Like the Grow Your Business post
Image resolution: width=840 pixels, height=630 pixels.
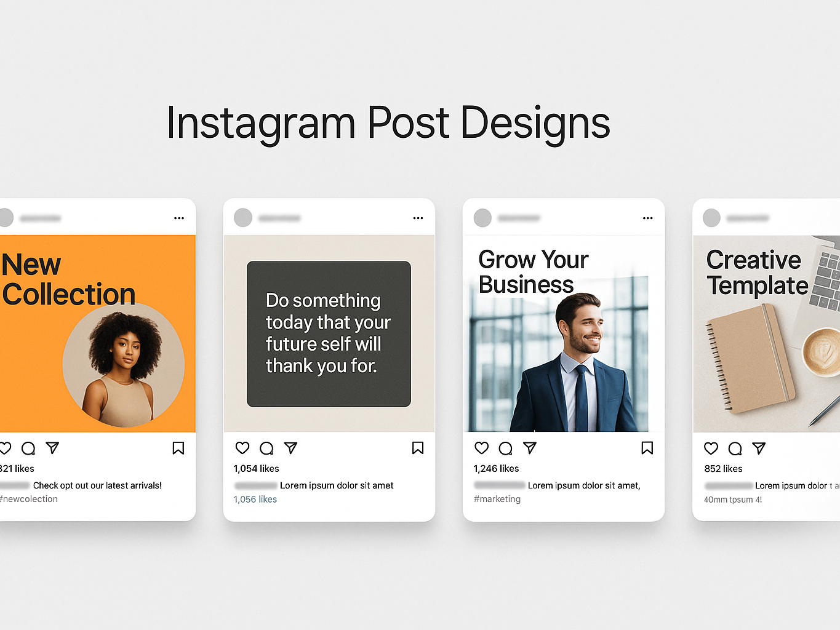click(482, 448)
